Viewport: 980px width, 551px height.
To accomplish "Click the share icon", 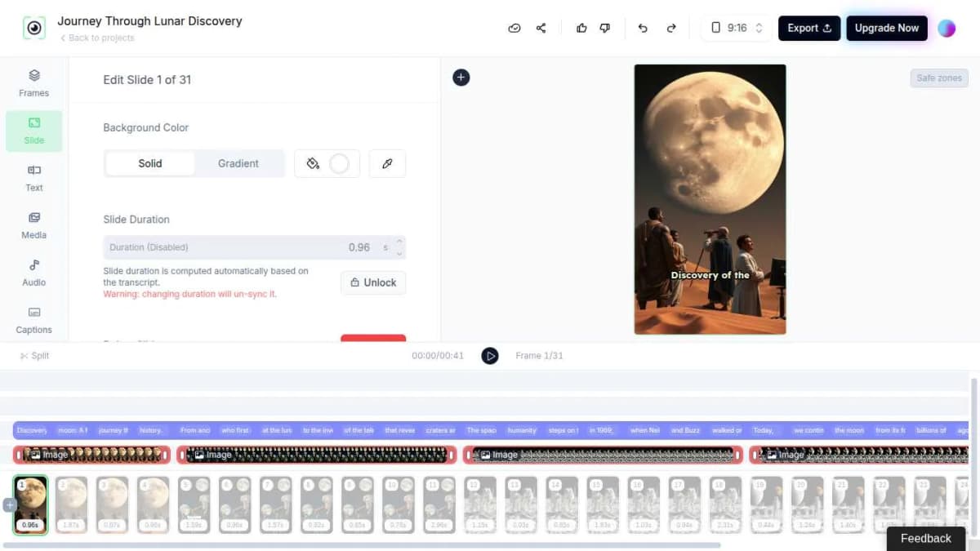I will point(541,28).
